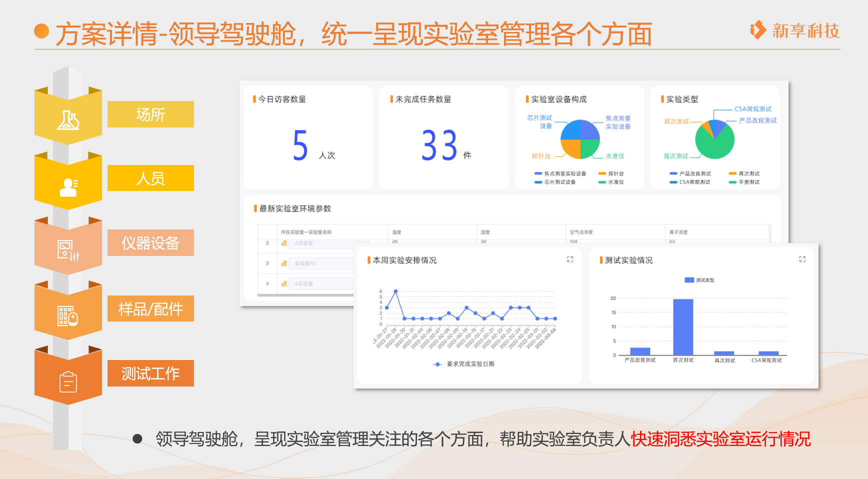The width and height of the screenshot is (868, 479).
Task: Select the 人员 label
Action: point(150,178)
